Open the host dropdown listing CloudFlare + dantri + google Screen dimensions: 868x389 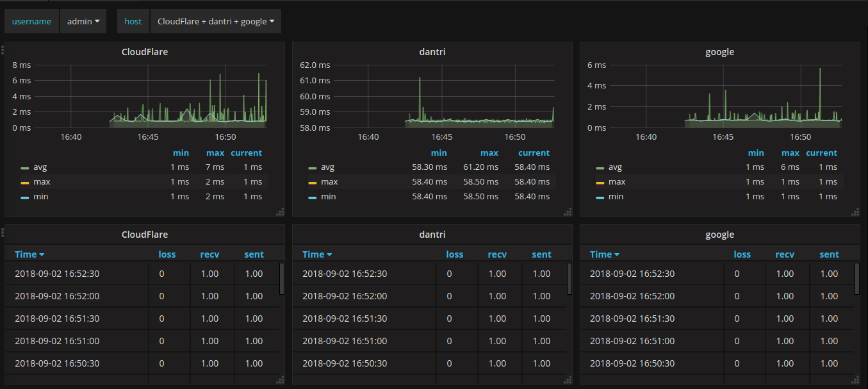[x=215, y=21]
